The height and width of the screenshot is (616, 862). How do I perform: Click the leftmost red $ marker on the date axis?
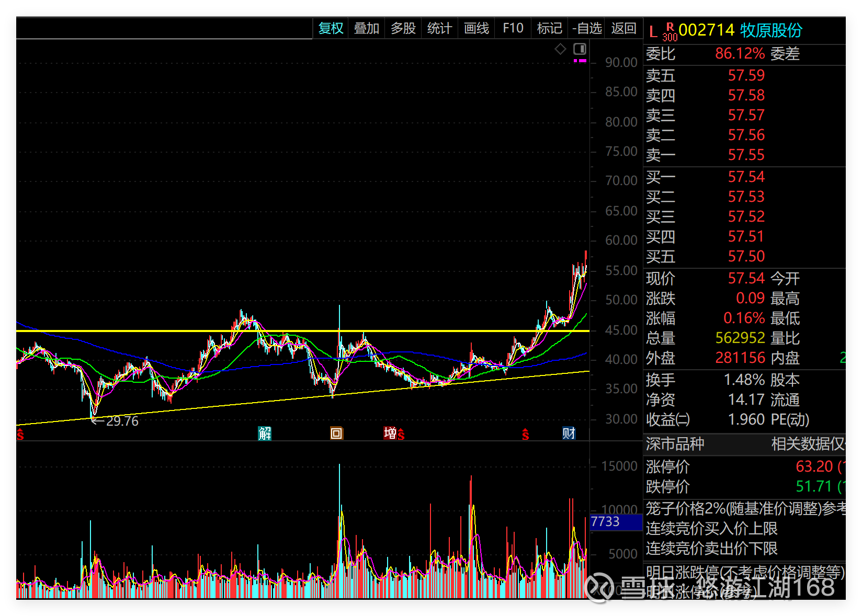(20, 434)
